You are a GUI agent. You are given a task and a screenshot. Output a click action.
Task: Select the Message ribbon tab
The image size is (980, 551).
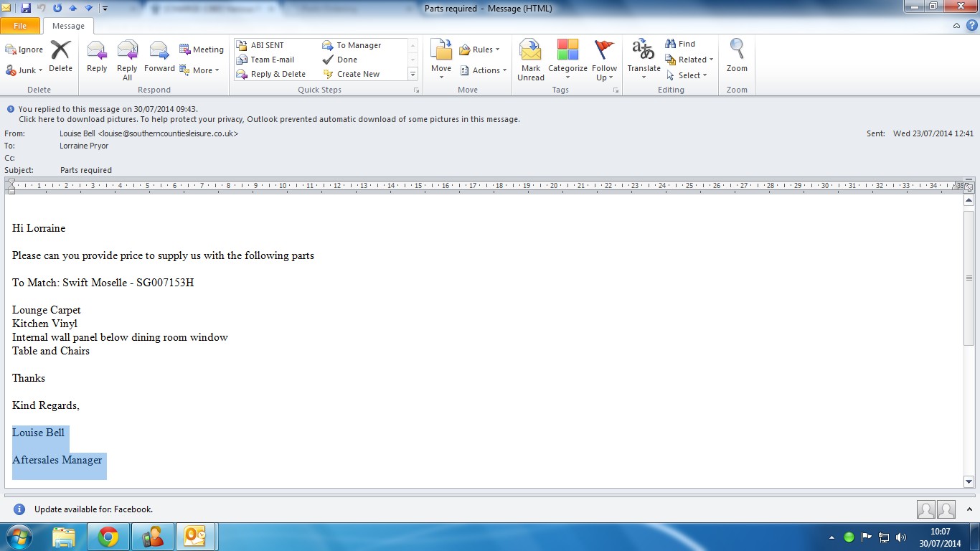68,26
